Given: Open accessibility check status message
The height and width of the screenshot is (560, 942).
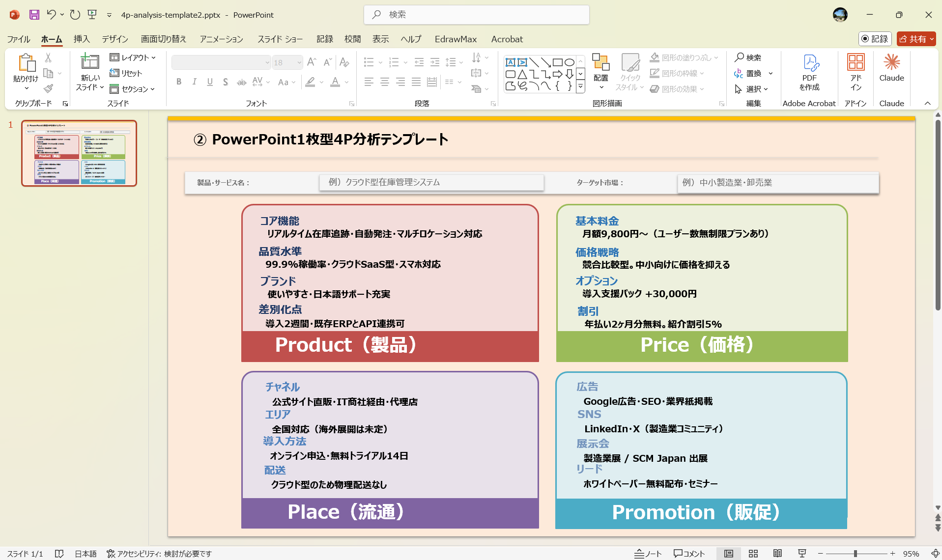Looking at the screenshot, I should 159,554.
